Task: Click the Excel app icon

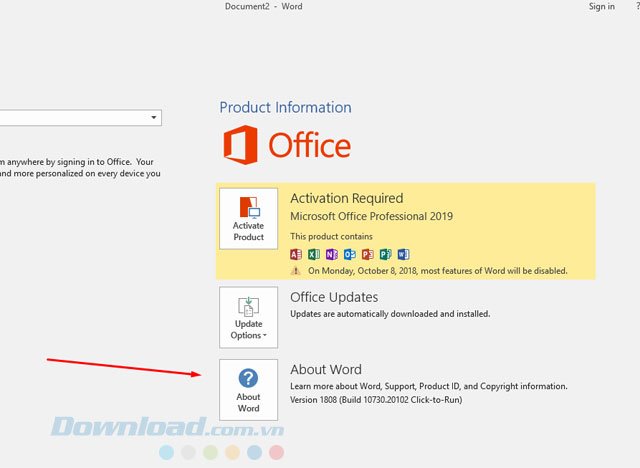Action: [x=314, y=254]
